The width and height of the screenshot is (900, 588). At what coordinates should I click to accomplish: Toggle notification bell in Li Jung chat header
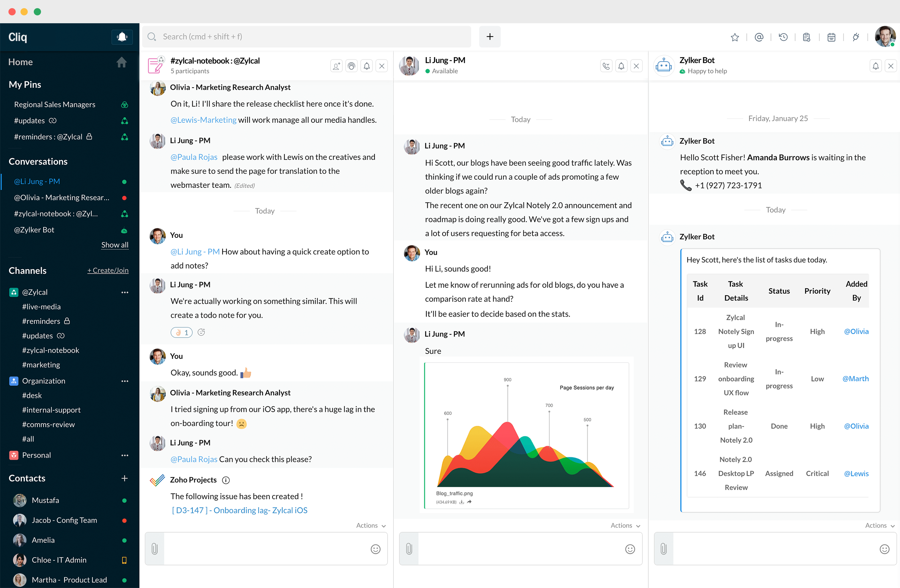point(621,66)
